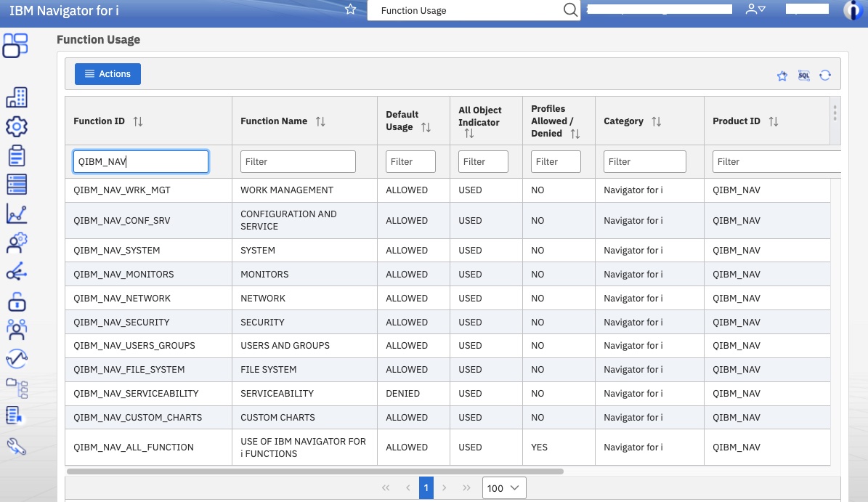Focus the Function ID filter containing QIBM_NAV
This screenshot has height=502, width=868.
141,161
